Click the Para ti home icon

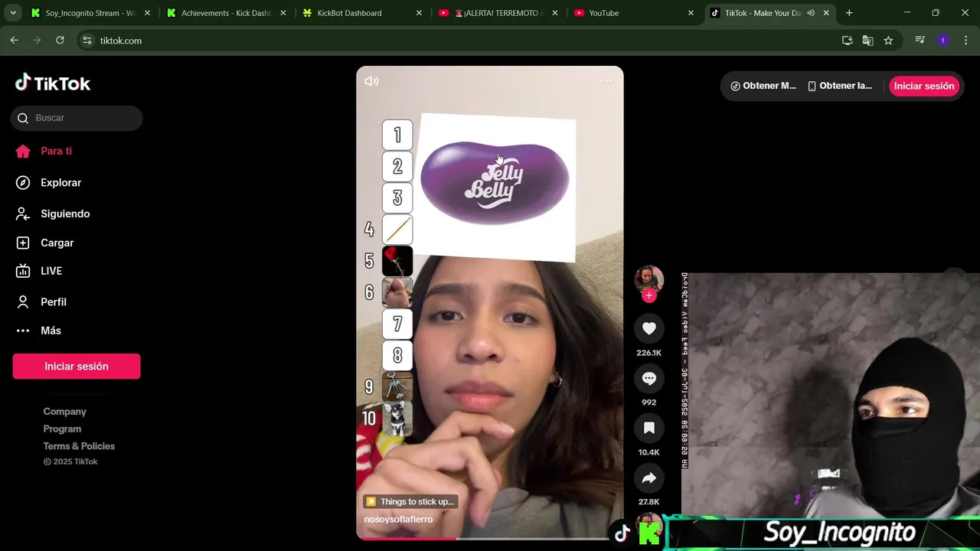(x=23, y=151)
